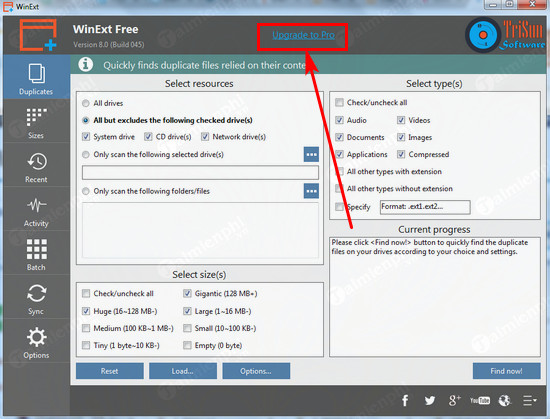The height and width of the screenshot is (419, 550).
Task: Open the Sync section in sidebar
Action: [x=36, y=297]
